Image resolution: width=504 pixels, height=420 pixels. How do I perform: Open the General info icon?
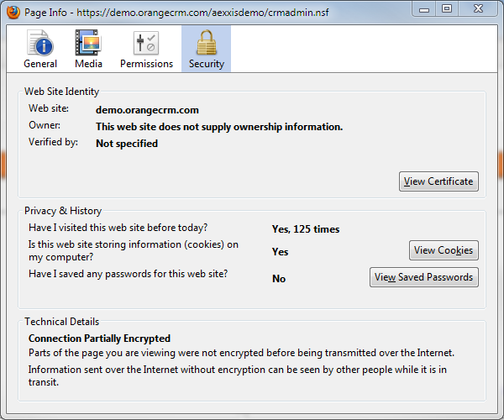tap(40, 43)
